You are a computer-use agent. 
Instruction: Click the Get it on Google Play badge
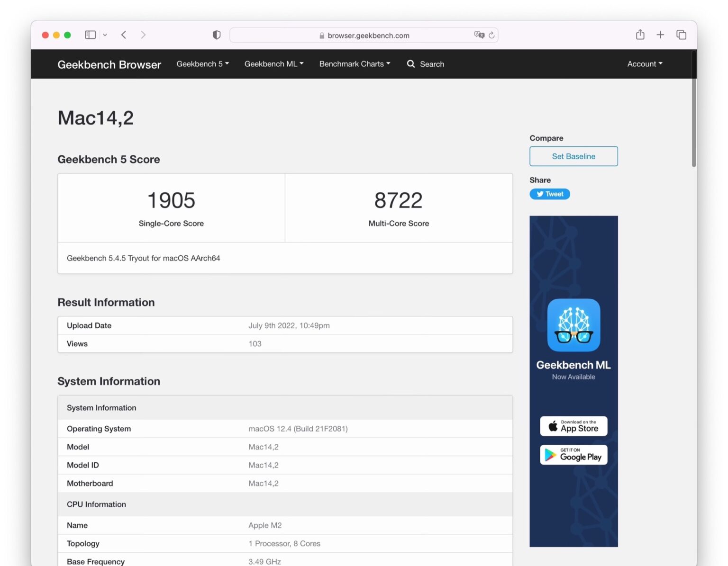pyautogui.click(x=573, y=455)
